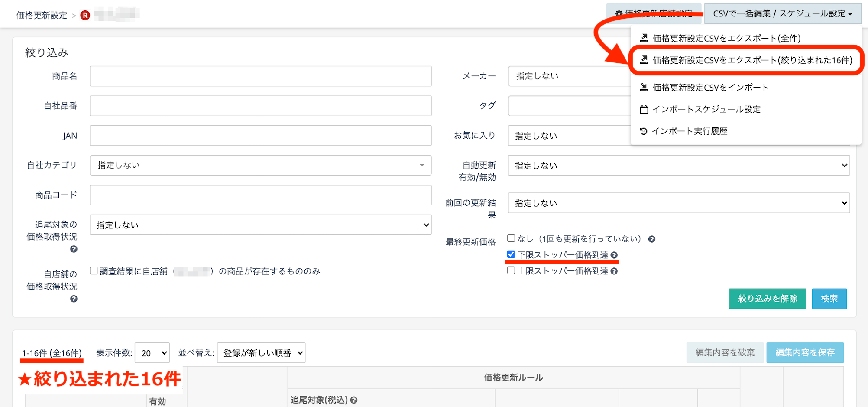Uncheck the 下限ストッパー価格到達 checkbox

point(511,254)
